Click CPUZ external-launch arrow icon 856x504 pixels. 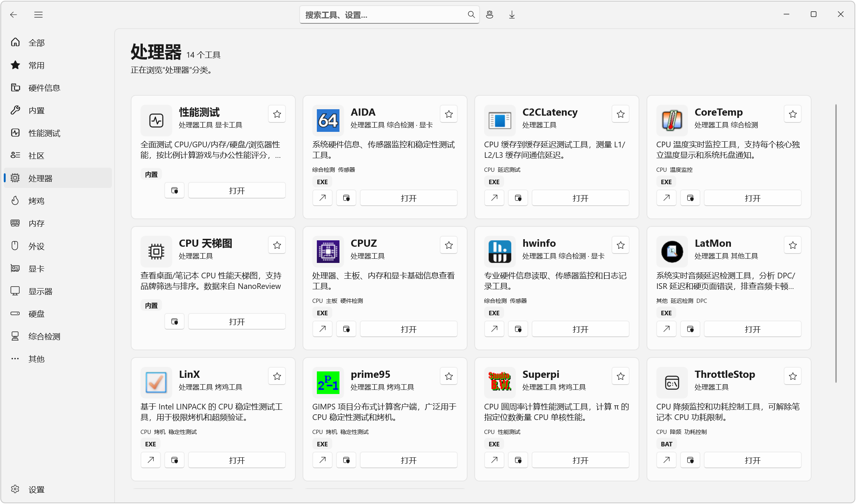(323, 329)
